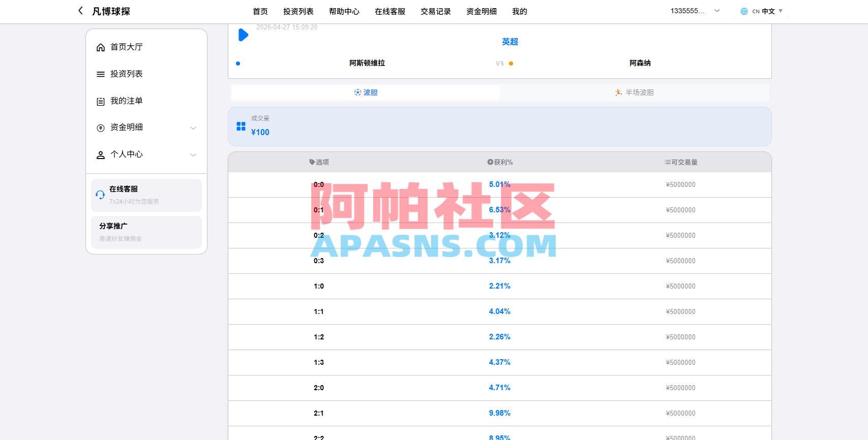
Task: Click ¥5000000 in the 1:0 row
Action: click(681, 286)
